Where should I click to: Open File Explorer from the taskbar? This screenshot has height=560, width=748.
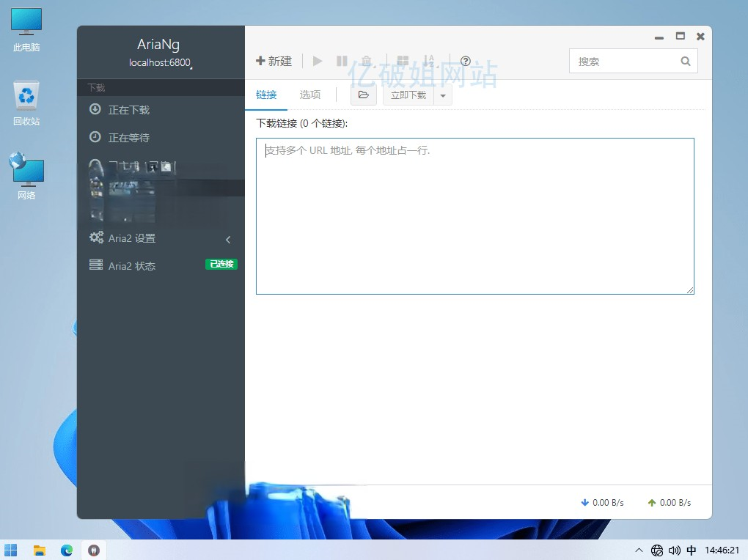coord(39,550)
